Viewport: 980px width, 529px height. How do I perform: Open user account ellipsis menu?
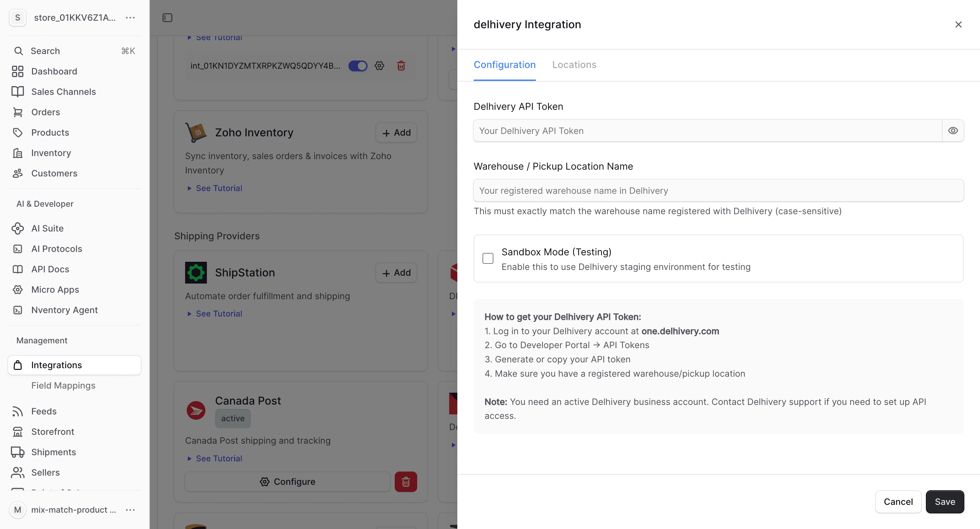pyautogui.click(x=130, y=510)
